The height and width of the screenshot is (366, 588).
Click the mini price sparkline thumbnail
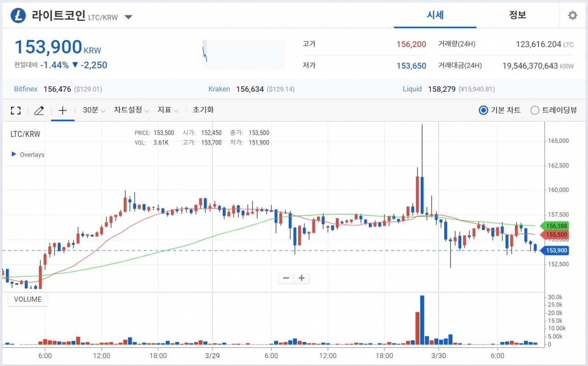tap(243, 54)
